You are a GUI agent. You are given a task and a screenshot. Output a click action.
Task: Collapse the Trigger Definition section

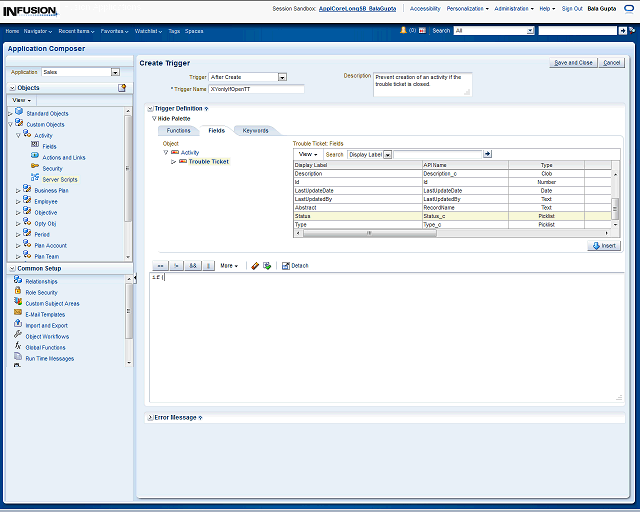150,108
